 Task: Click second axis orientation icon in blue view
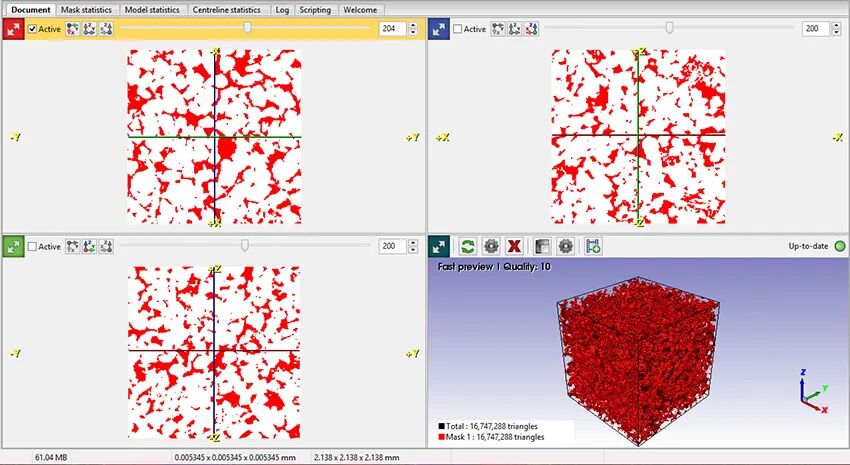click(514, 29)
